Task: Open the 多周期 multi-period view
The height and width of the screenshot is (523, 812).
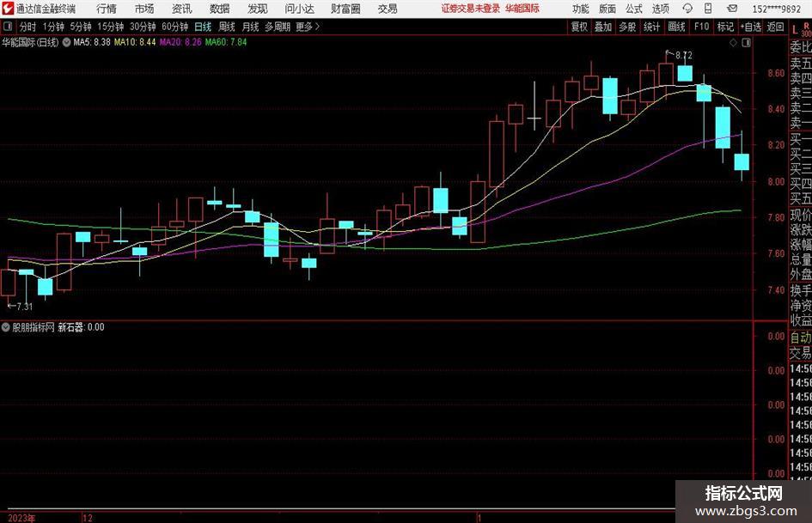Action: [x=278, y=27]
